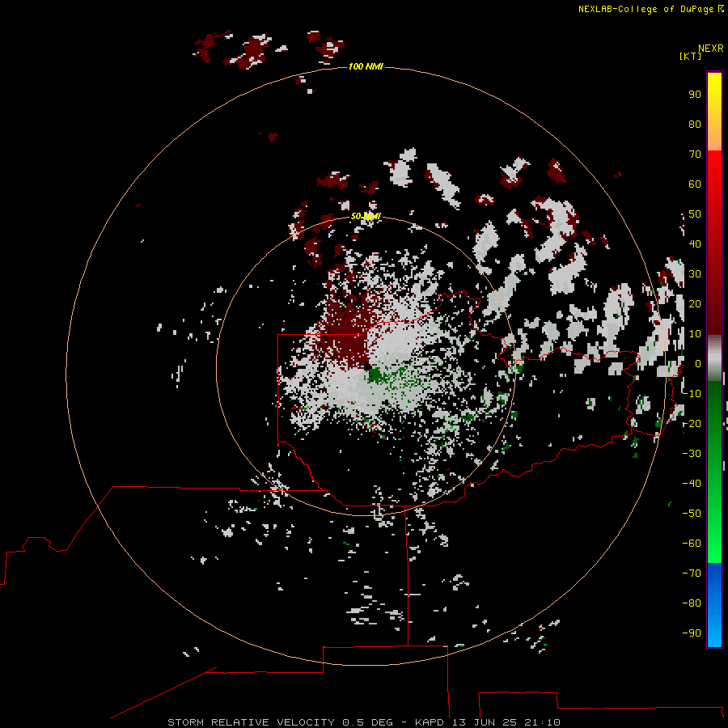Click the 0 value on velocity scale
This screenshot has height=728, width=728.
(x=697, y=364)
